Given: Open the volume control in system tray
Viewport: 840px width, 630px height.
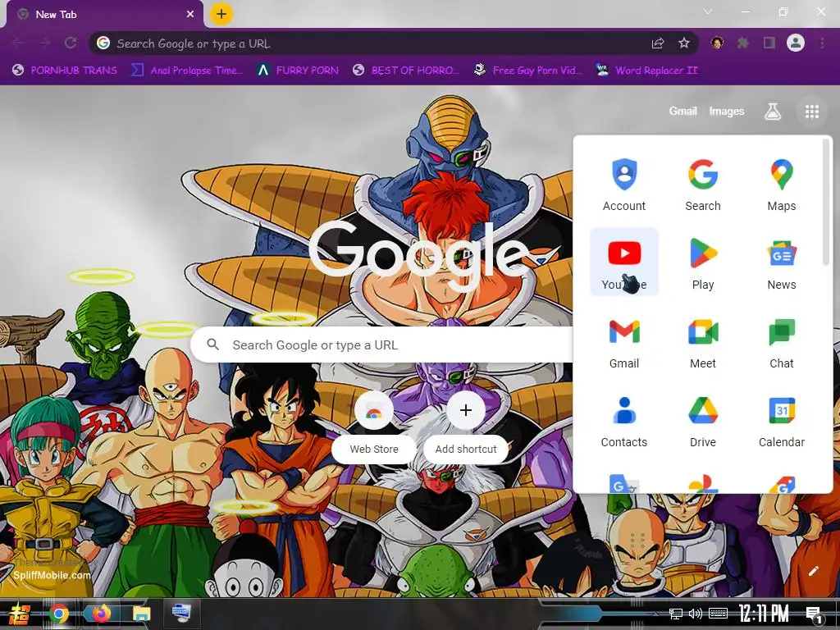Looking at the screenshot, I should [x=696, y=614].
